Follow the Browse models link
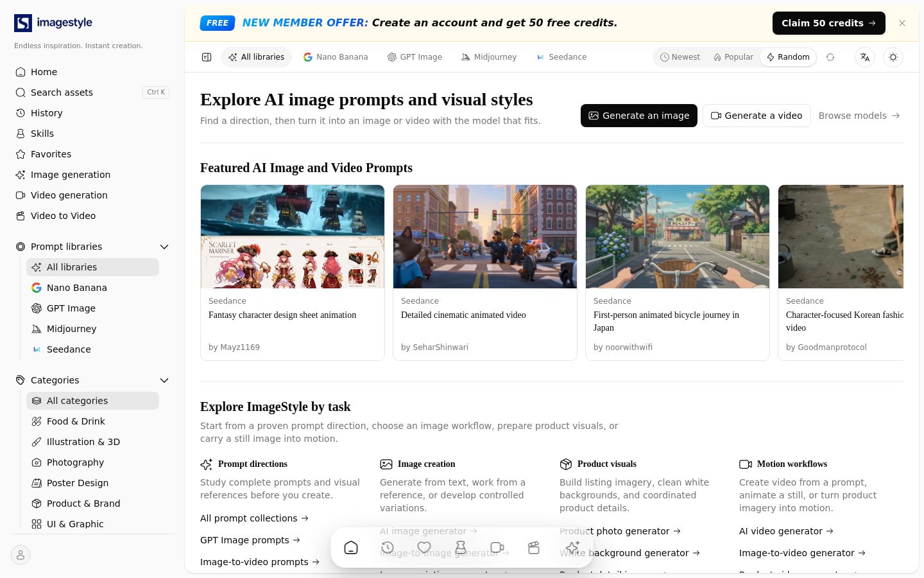924x578 pixels. pos(859,116)
